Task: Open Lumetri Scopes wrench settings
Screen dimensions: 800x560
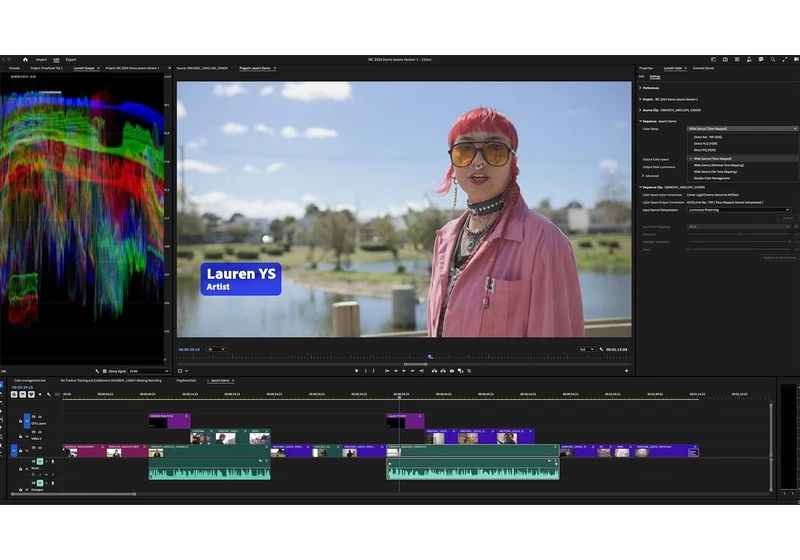Action: (97, 371)
